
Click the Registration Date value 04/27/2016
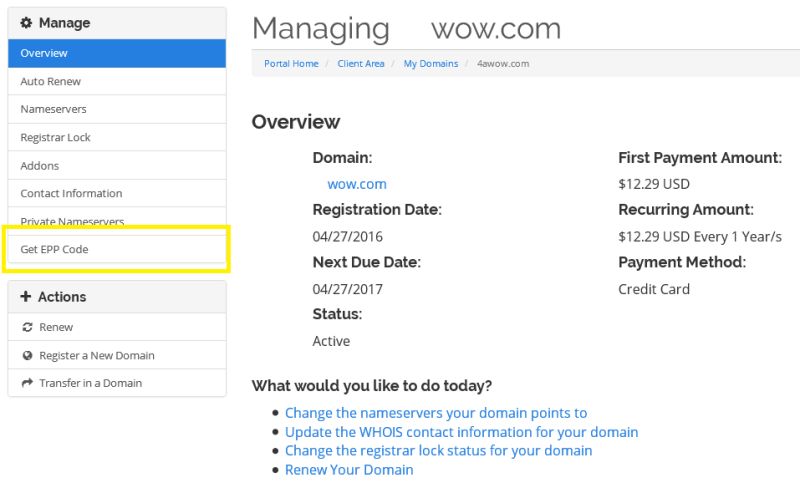coord(347,237)
